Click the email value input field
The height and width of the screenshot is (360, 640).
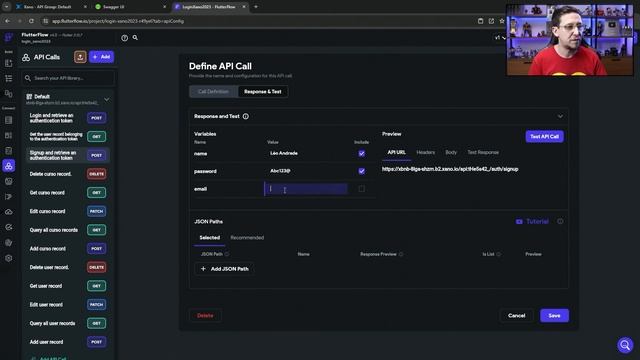click(x=306, y=189)
